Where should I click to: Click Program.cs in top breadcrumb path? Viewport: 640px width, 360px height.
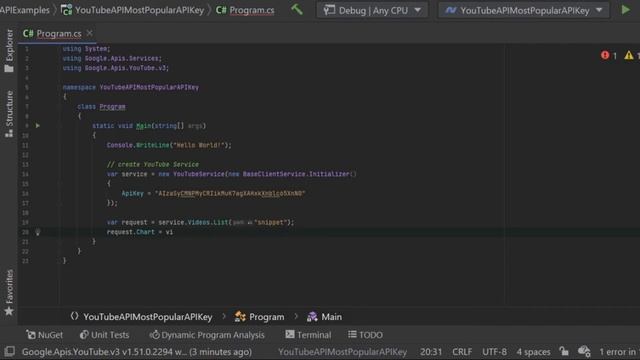coord(245,10)
